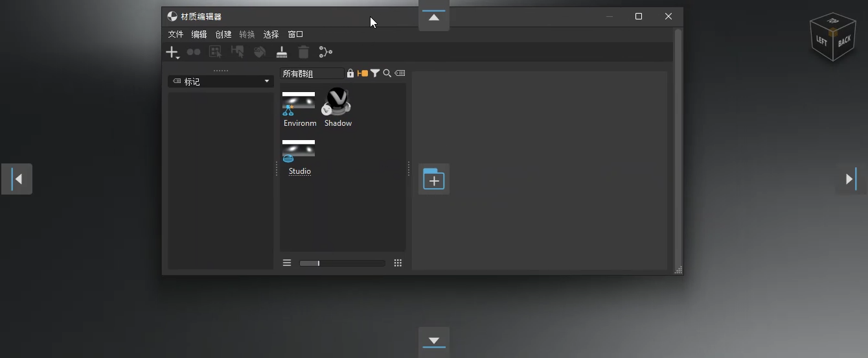
Task: Click the magnifier search icon
Action: (387, 73)
